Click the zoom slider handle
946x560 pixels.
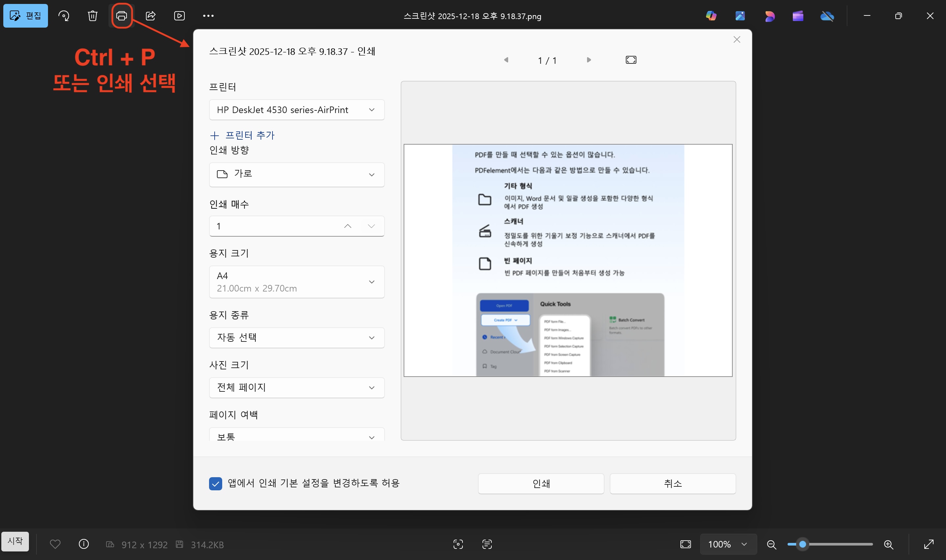tap(803, 544)
